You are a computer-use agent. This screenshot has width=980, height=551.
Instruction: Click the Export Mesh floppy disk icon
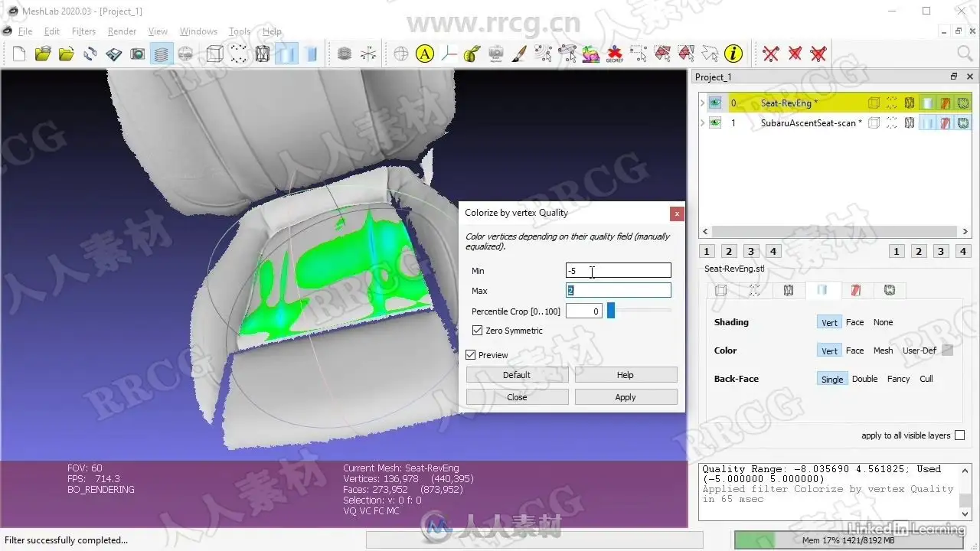(x=114, y=54)
